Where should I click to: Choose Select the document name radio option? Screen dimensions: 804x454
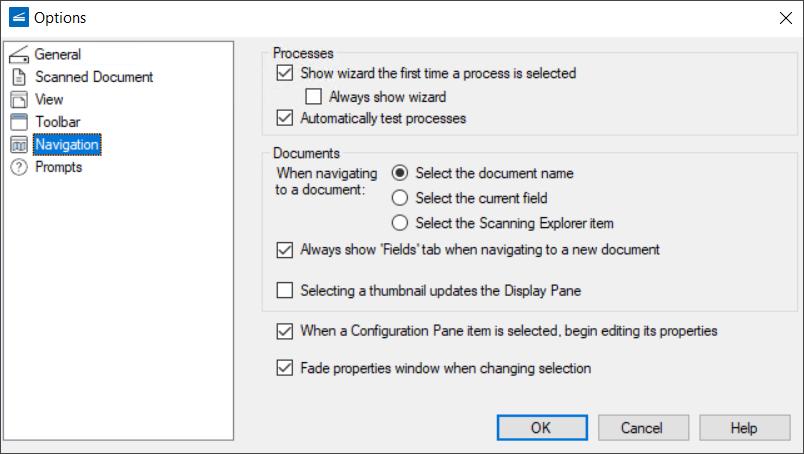(x=401, y=173)
